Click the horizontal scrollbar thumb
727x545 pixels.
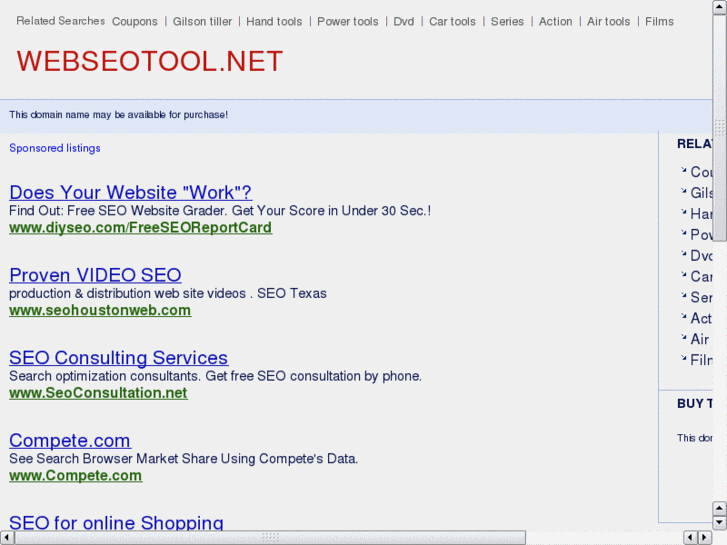(x=270, y=538)
